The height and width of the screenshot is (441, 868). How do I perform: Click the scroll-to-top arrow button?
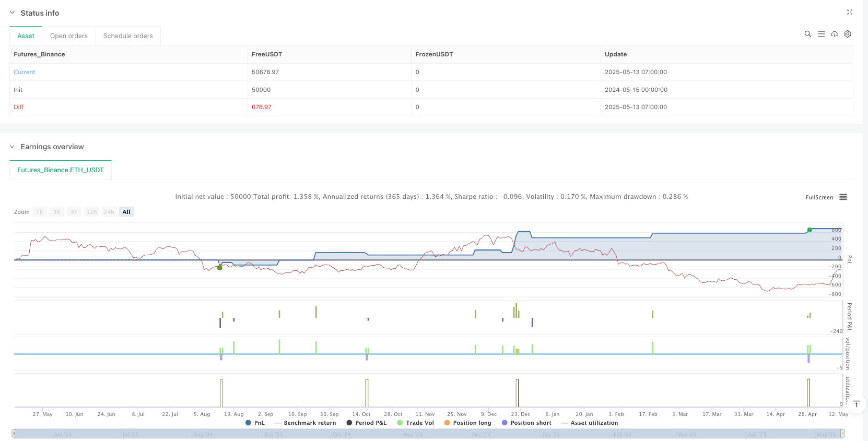pyautogui.click(x=857, y=404)
